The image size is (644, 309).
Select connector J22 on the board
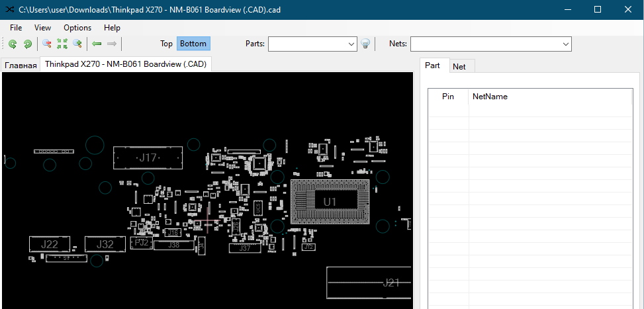[50, 244]
